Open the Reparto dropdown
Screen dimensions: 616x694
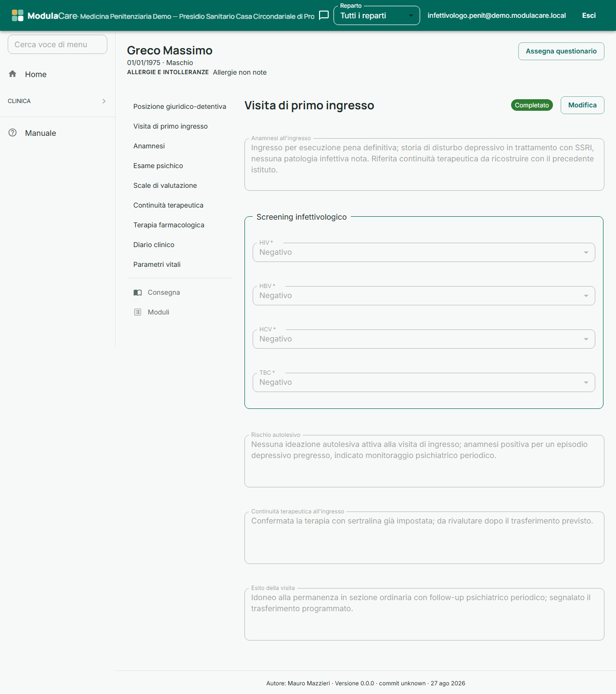click(x=376, y=15)
